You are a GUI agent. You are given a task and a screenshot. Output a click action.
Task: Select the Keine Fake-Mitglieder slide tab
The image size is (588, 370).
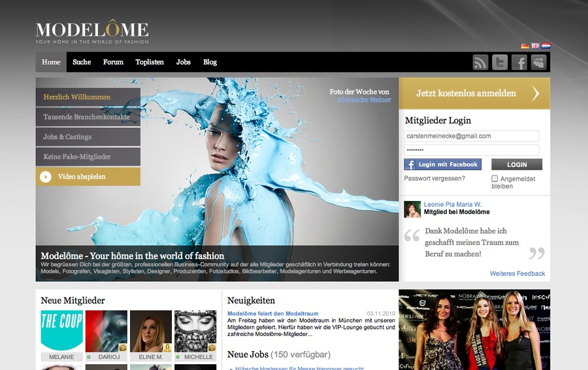tap(88, 157)
